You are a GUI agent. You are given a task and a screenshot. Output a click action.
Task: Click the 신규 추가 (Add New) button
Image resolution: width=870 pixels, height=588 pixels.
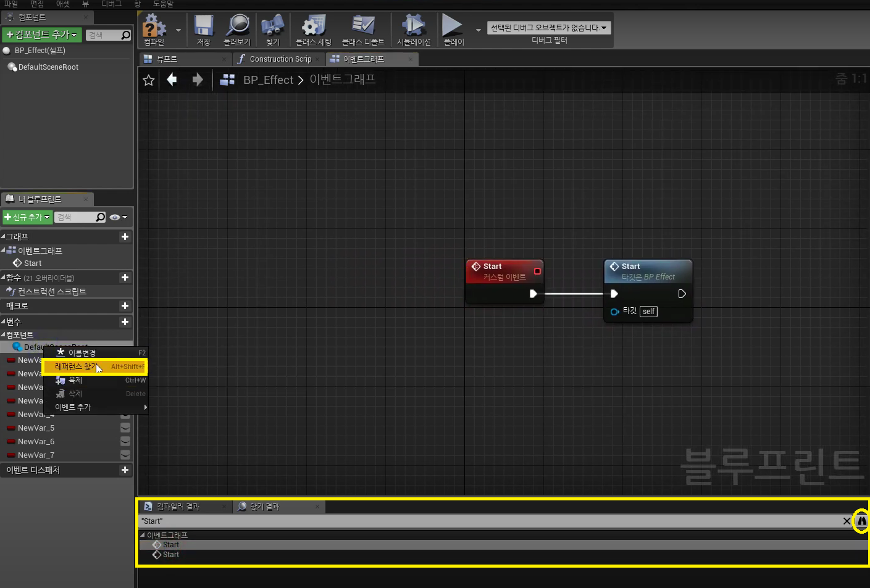pos(27,217)
